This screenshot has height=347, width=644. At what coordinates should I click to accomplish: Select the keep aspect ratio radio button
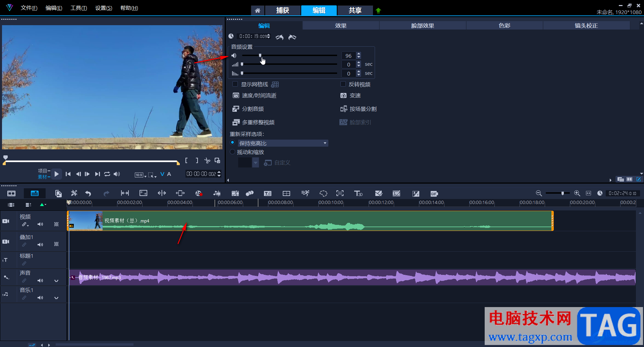[232, 143]
